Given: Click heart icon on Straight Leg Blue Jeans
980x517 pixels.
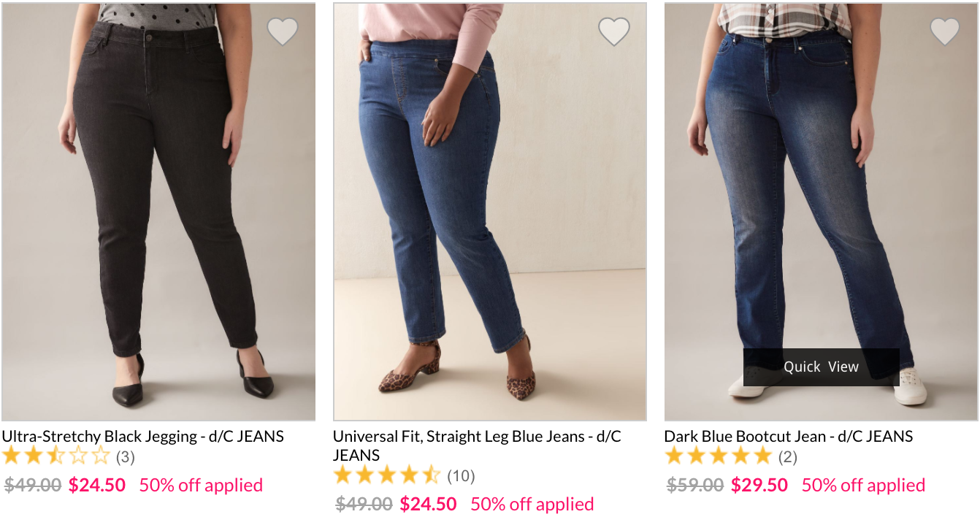Looking at the screenshot, I should tap(614, 31).
